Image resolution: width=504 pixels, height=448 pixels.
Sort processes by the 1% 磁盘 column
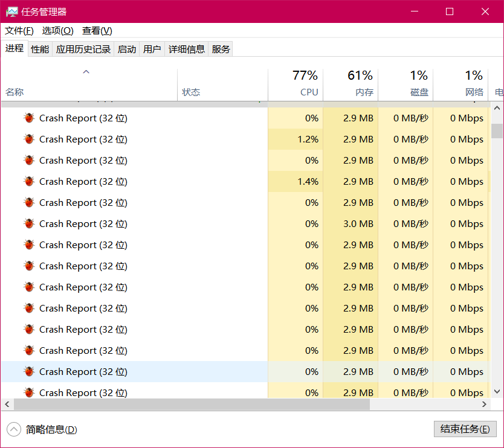click(x=405, y=85)
